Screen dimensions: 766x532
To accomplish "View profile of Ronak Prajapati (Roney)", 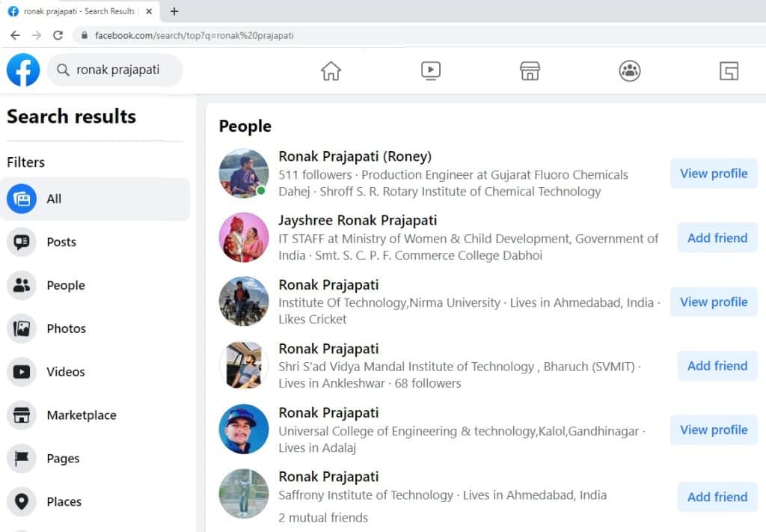I will 713,173.
